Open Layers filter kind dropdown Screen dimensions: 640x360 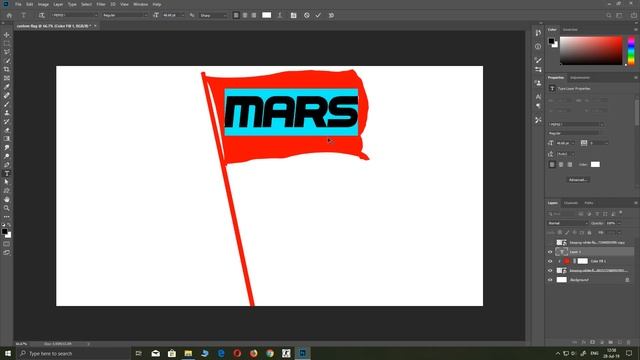562,213
